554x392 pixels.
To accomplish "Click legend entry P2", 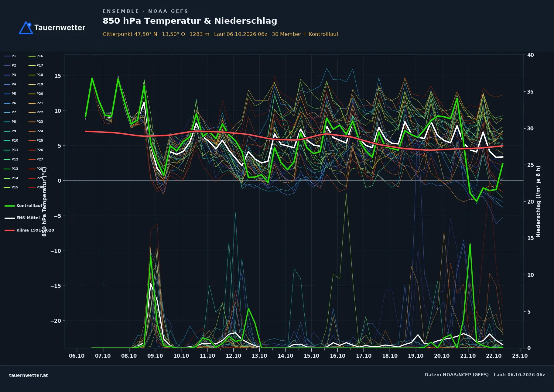I will (x=10, y=65).
